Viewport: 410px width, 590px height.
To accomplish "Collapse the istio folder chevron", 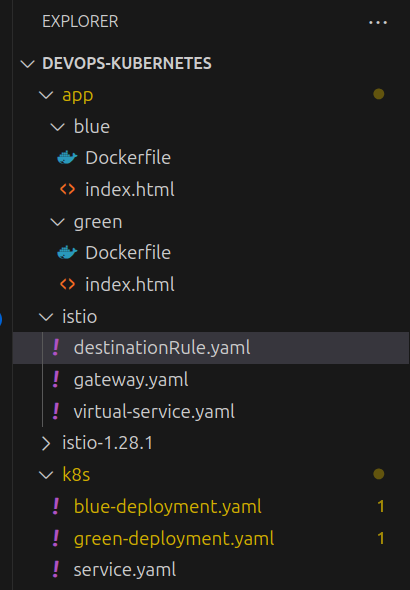I will click(x=46, y=317).
